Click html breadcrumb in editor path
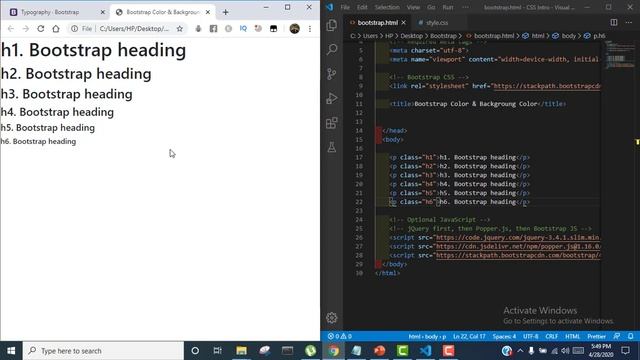The height and width of the screenshot is (360, 640). click(x=538, y=36)
